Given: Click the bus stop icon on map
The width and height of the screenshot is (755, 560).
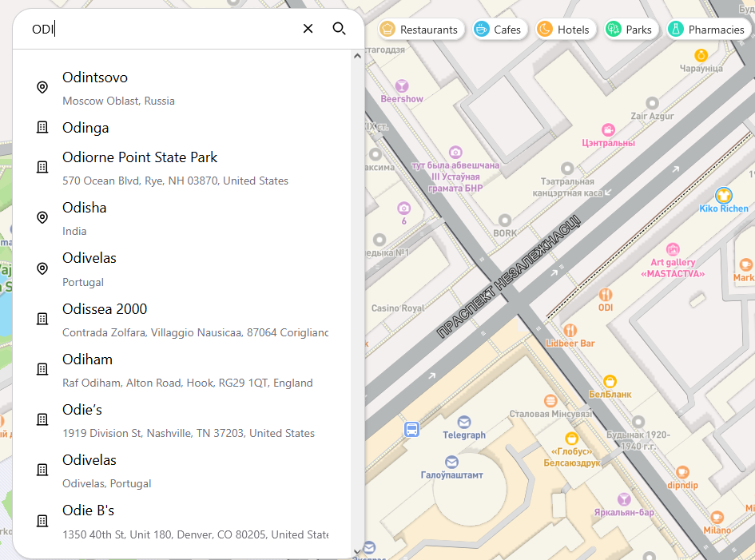Looking at the screenshot, I should (411, 429).
